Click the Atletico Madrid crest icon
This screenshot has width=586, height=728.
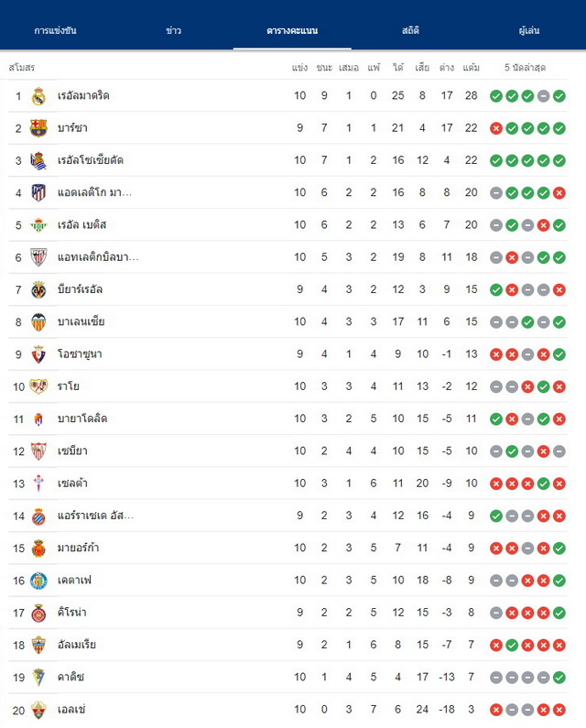point(38,192)
